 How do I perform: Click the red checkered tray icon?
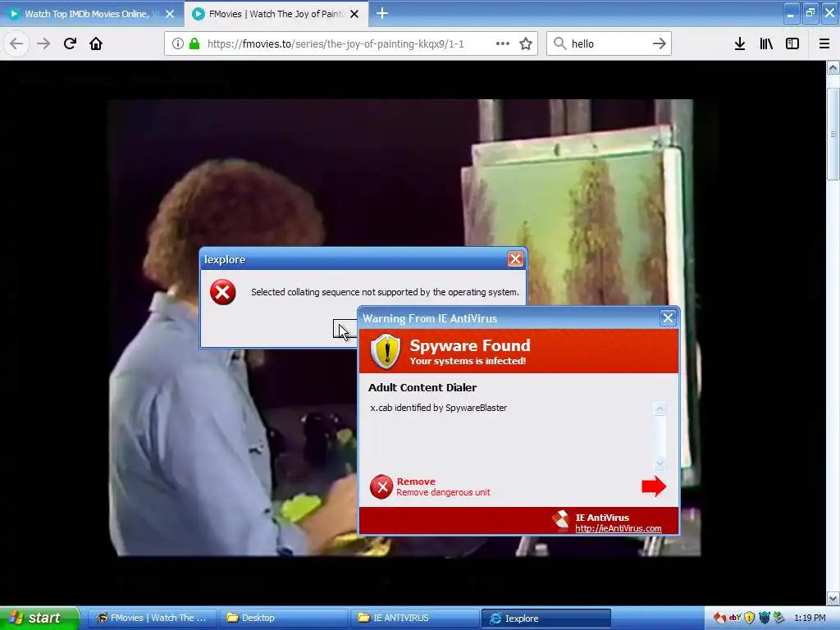(720, 618)
